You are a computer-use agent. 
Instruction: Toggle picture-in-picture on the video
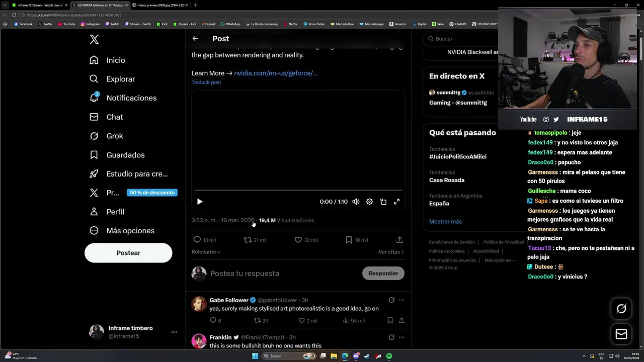click(x=383, y=202)
